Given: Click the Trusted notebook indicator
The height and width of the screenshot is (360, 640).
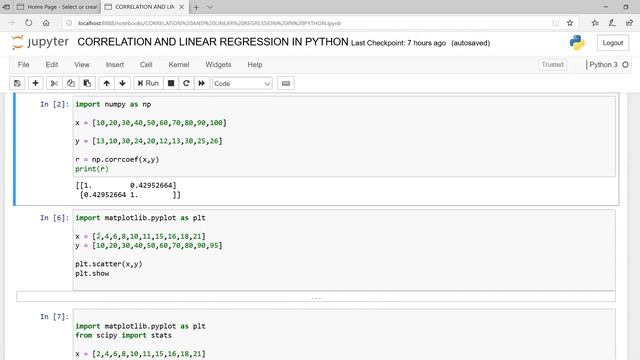Looking at the screenshot, I should (x=552, y=64).
